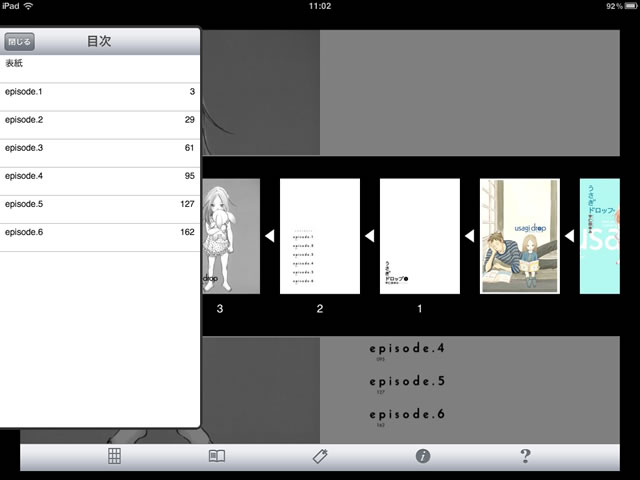Tap the 11:02 clock in status bar
The width and height of the screenshot is (640, 480).
pyautogui.click(x=320, y=6)
